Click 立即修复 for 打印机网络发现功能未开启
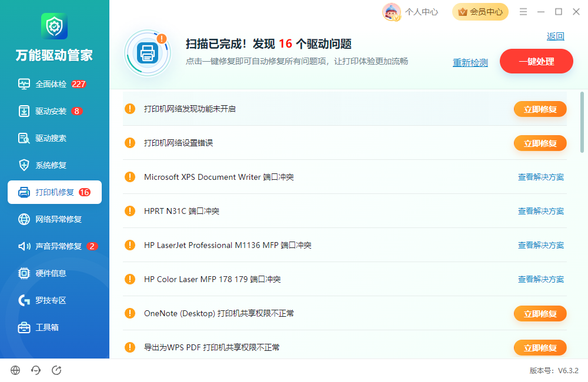 point(540,109)
